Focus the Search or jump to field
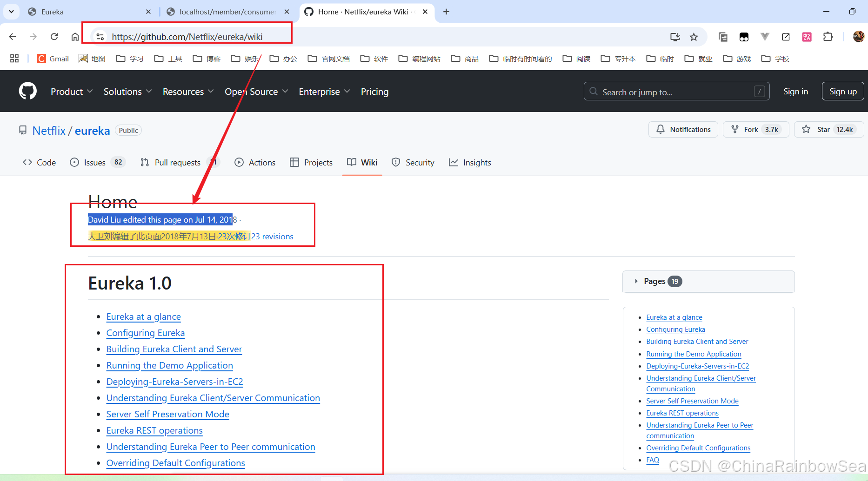 coord(676,92)
